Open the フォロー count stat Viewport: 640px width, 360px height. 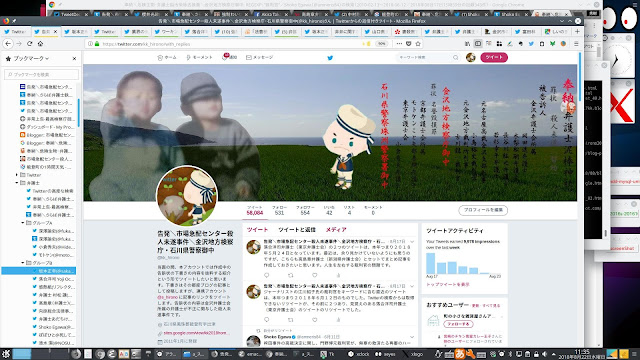279,210
